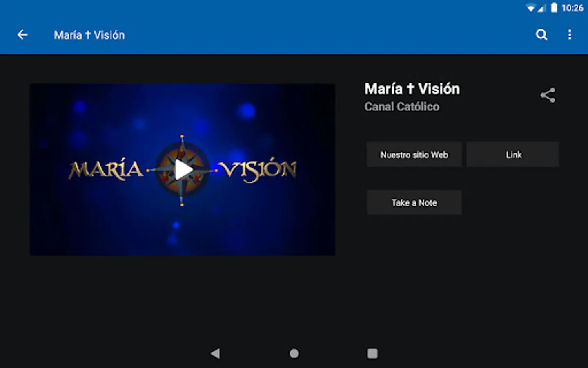The width and height of the screenshot is (588, 368).
Task: Open Nuestro sitio Web button
Action: 414,155
